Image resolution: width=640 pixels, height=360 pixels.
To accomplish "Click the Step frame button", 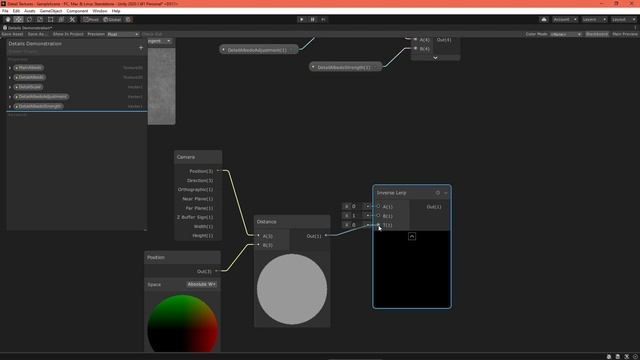I will (323, 20).
